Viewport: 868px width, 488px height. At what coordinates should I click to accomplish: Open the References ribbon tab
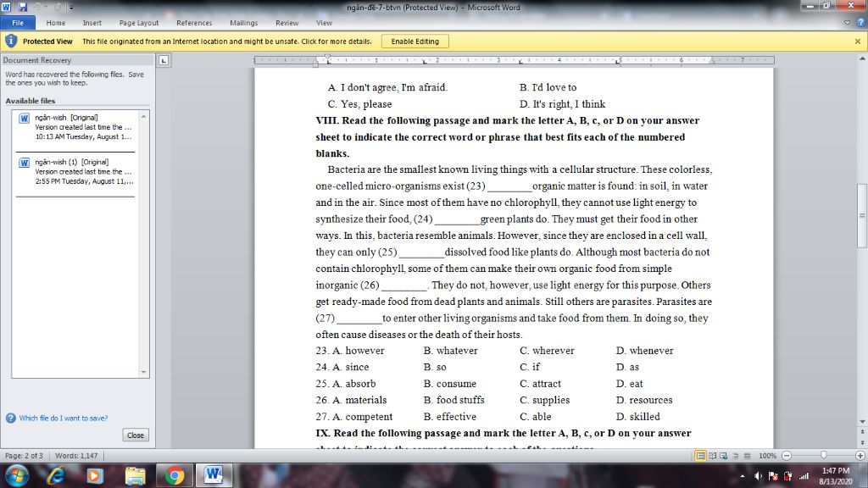(194, 23)
